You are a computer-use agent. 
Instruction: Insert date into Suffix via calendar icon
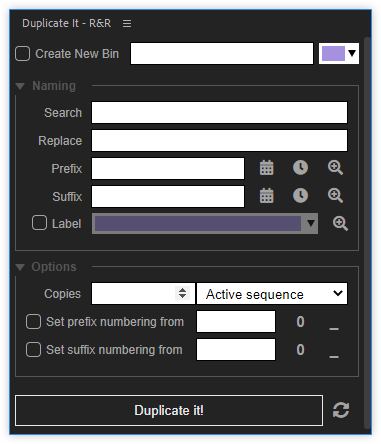point(267,196)
